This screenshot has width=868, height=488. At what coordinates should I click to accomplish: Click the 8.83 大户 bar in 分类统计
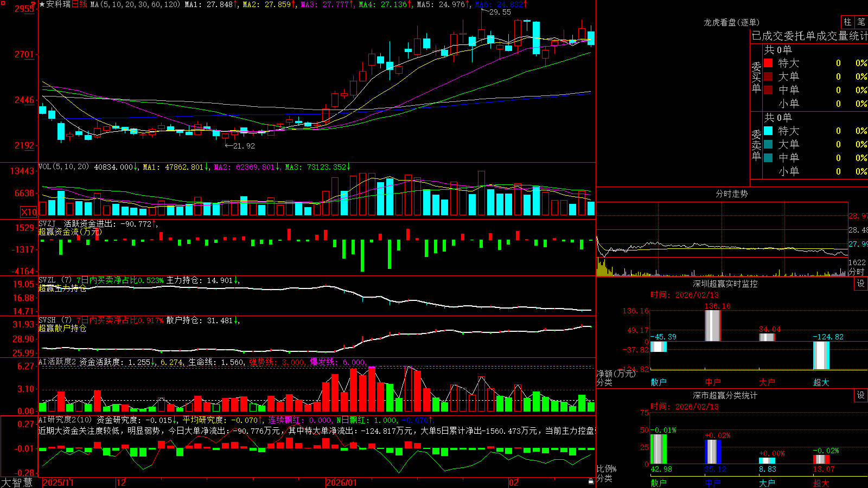(x=767, y=461)
